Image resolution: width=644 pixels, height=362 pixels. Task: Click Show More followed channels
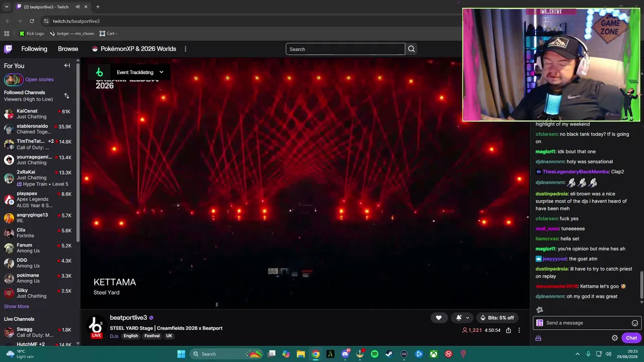(17, 306)
